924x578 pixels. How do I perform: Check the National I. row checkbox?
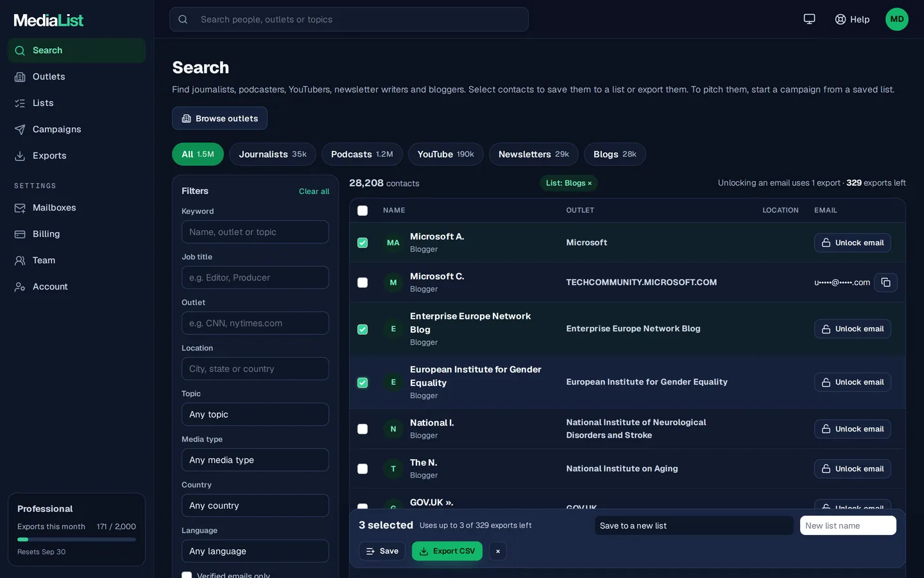363,429
